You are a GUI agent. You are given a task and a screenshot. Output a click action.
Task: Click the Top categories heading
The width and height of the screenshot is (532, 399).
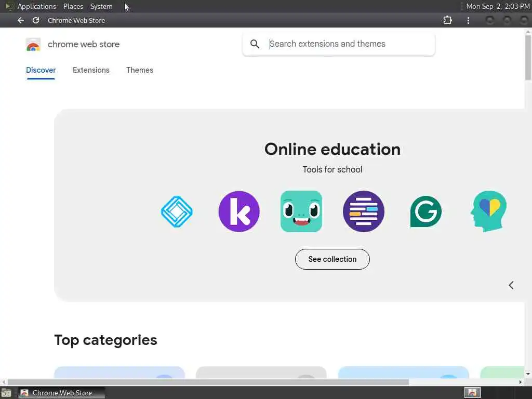coord(105,340)
